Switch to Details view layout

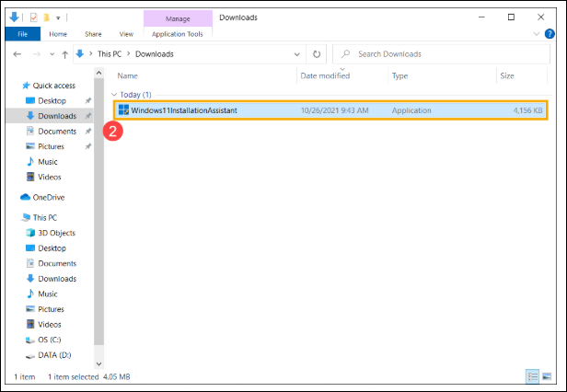532,376
